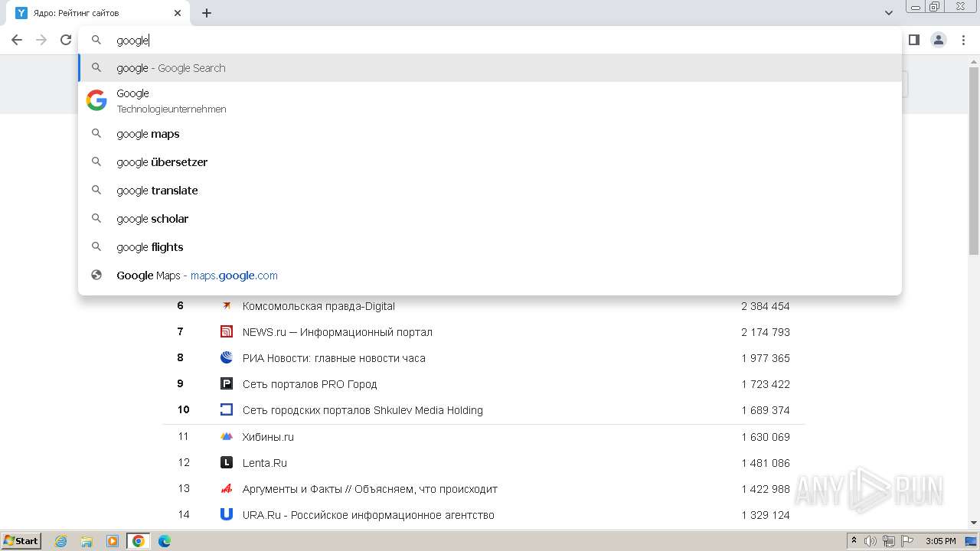This screenshot has height=551, width=980.
Task: Open the network tray icon
Action: pos(889,541)
